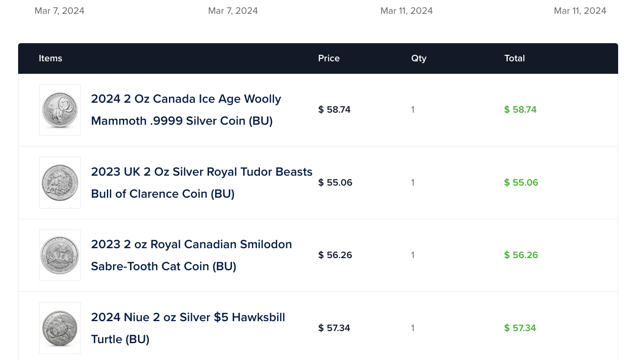
Task: Open the Woolly Mammoth coin thumbnail
Action: (60, 110)
